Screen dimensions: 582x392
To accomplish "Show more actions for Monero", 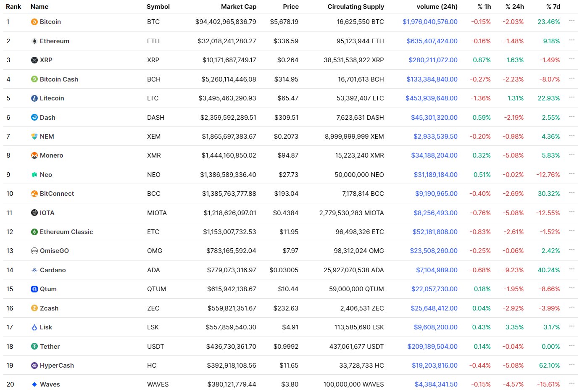I will pyautogui.click(x=571, y=154).
